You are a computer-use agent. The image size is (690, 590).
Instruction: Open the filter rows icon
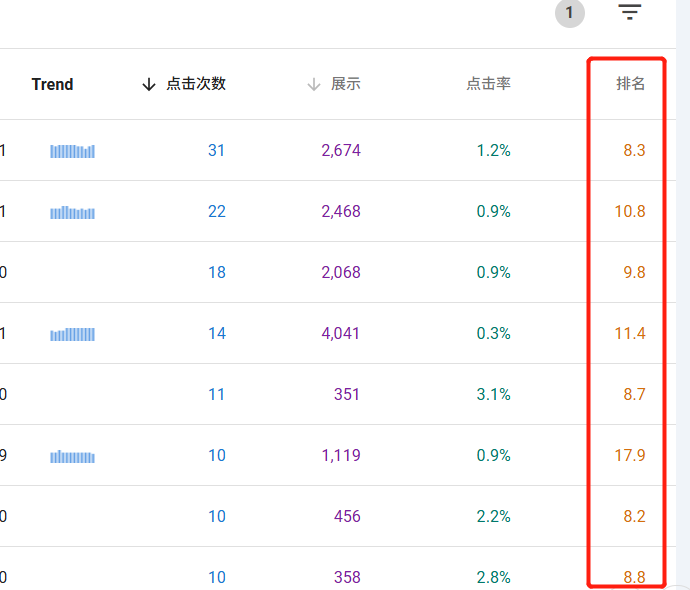pyautogui.click(x=629, y=13)
